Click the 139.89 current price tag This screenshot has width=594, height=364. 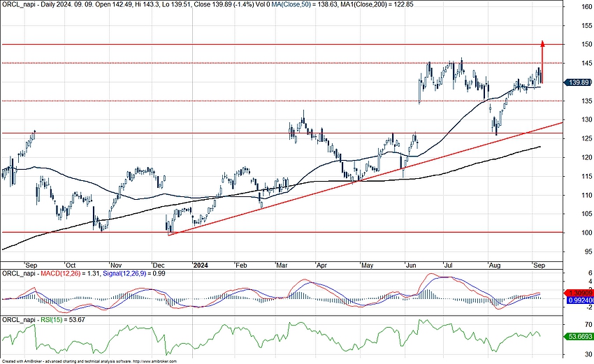578,82
